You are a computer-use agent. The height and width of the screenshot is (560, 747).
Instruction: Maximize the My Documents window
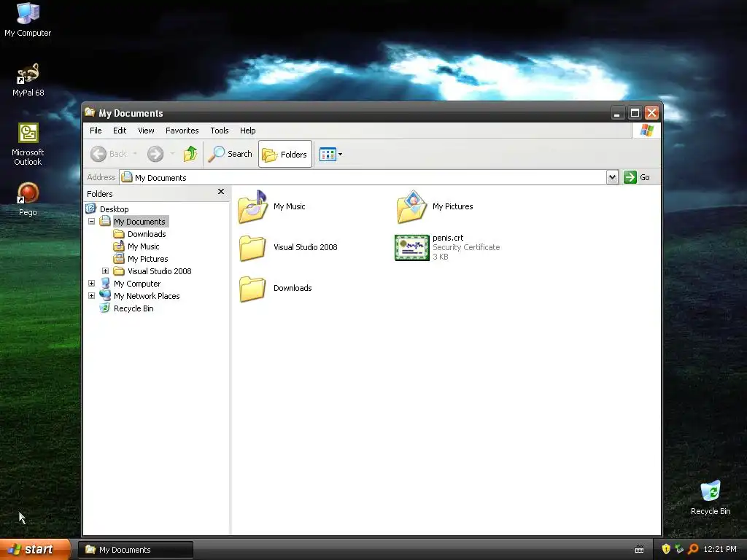(635, 113)
